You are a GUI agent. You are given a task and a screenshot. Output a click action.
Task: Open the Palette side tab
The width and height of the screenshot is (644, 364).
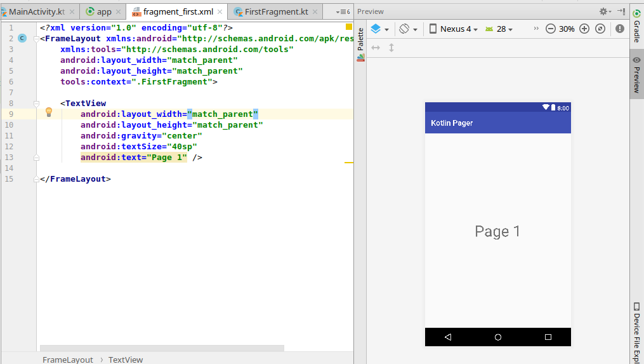(x=360, y=44)
